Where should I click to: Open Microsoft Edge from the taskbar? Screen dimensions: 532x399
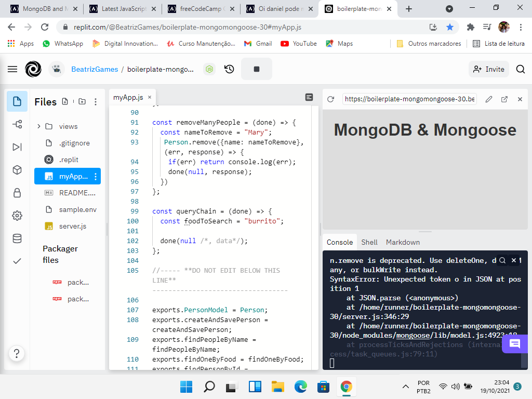300,387
